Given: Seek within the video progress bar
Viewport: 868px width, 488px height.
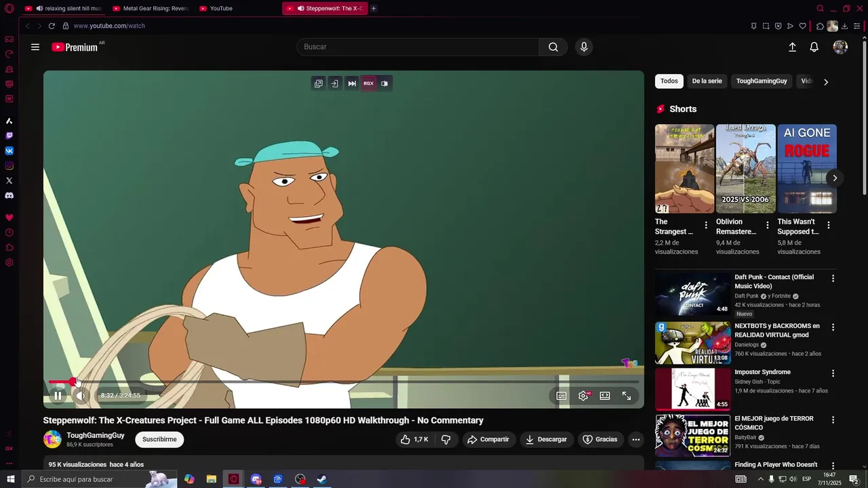Looking at the screenshot, I should click(344, 382).
